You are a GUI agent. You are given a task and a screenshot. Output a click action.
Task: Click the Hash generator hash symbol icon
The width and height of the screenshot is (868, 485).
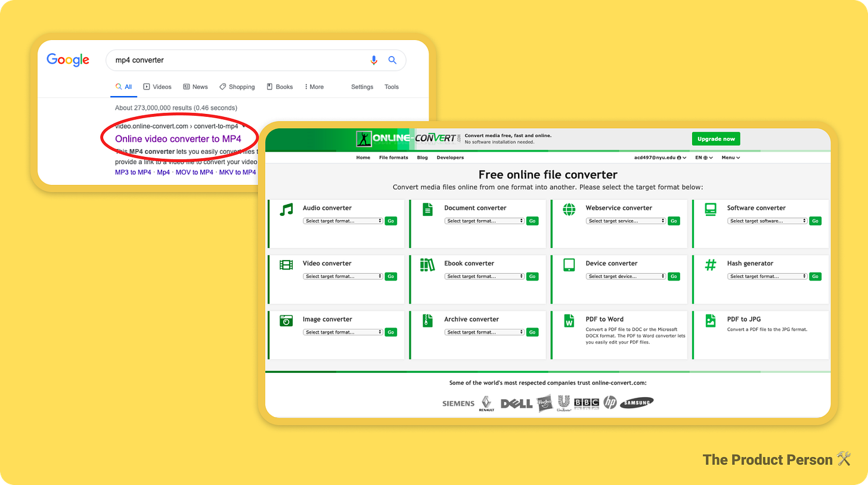[x=710, y=265]
